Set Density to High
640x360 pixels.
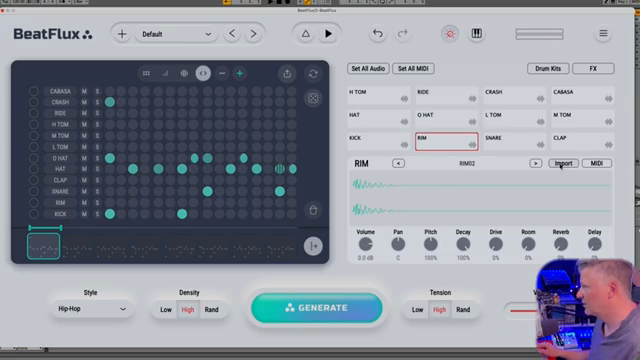coord(188,310)
